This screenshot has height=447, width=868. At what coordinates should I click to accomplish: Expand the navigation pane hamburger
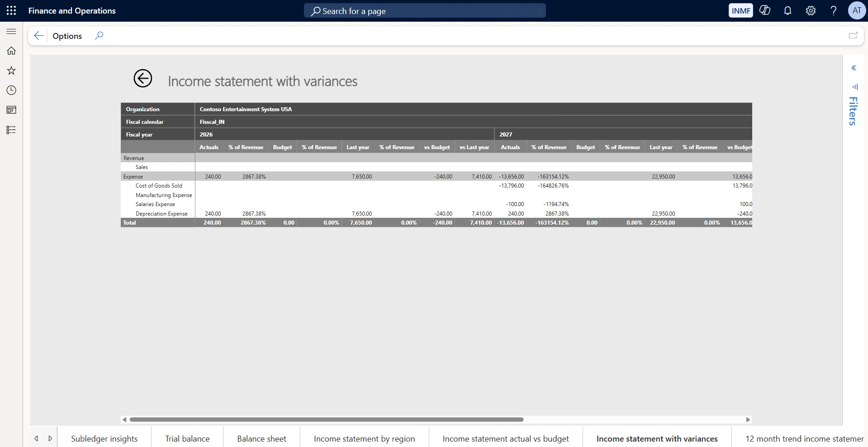click(x=11, y=31)
